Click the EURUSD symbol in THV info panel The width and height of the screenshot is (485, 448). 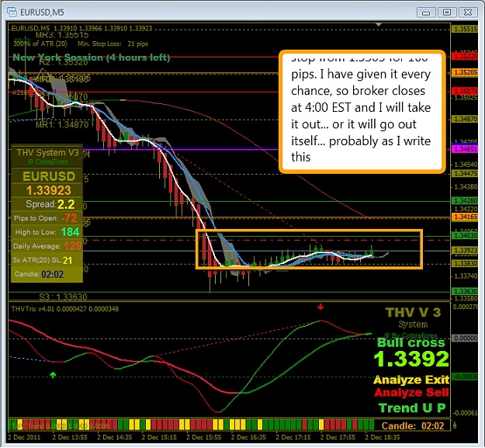(49, 176)
